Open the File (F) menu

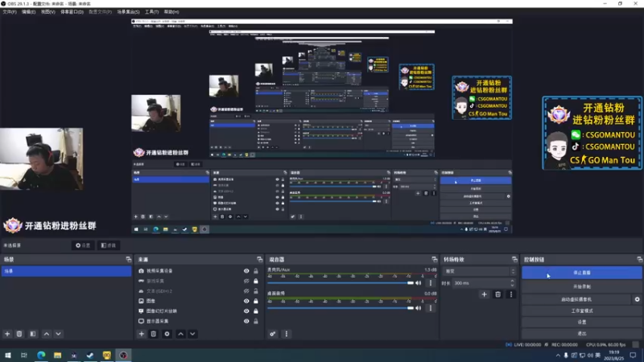[x=10, y=12]
